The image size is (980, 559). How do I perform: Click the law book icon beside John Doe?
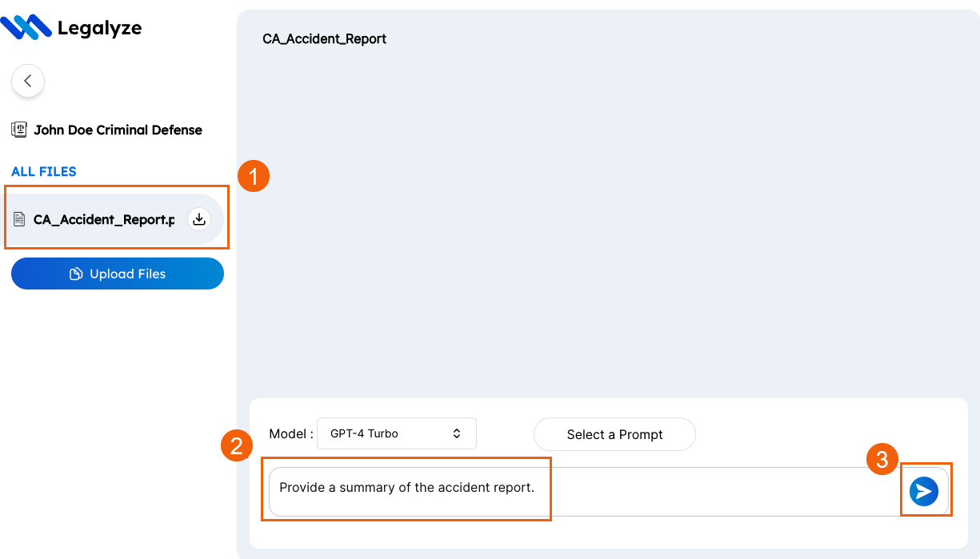(19, 130)
